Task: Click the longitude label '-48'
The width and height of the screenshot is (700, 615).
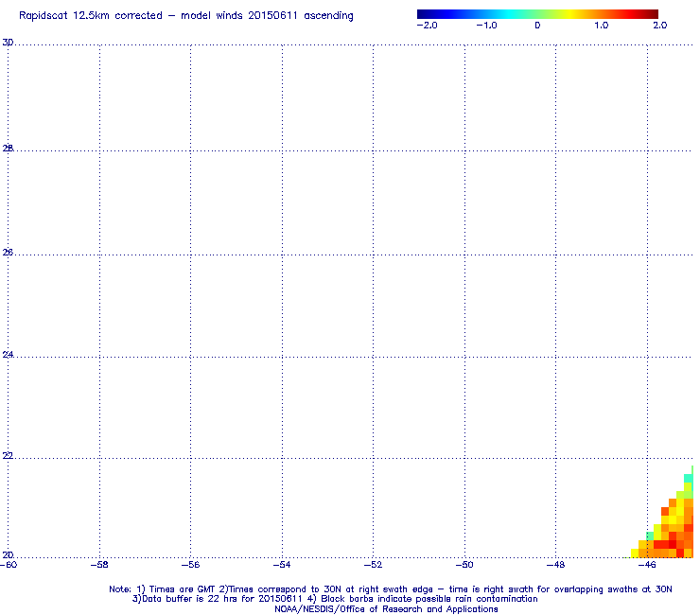Action: pos(556,565)
